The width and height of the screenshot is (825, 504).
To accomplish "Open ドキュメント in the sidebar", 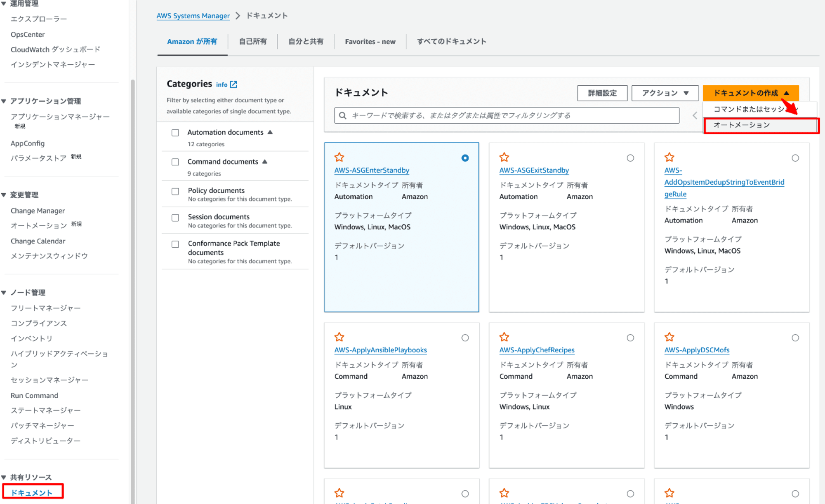I will (x=32, y=492).
